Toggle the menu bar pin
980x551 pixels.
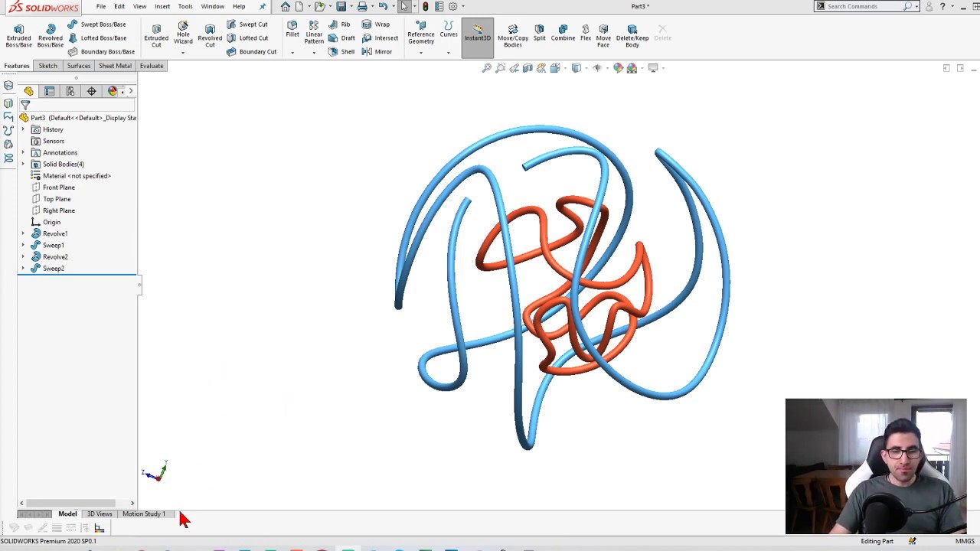coord(263,6)
